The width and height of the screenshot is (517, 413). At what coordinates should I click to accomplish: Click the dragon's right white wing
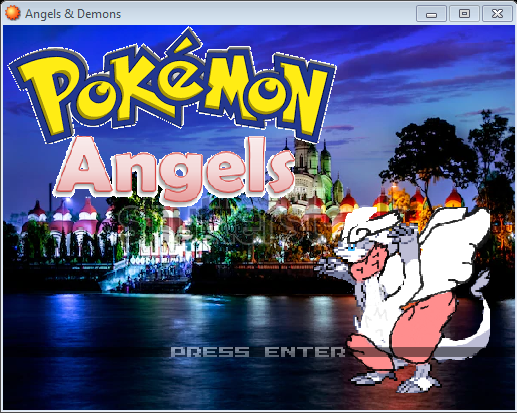453,240
